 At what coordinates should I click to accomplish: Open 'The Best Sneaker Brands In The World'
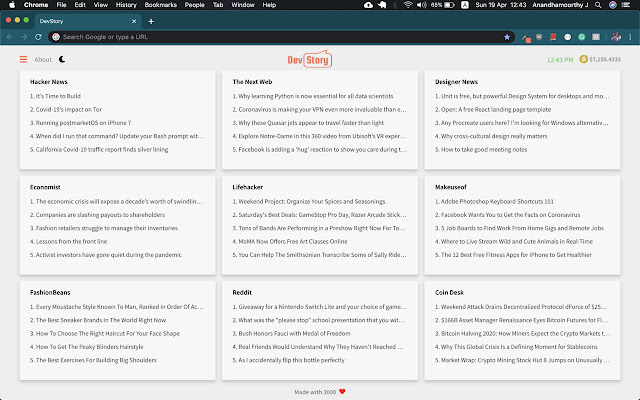tap(98, 320)
